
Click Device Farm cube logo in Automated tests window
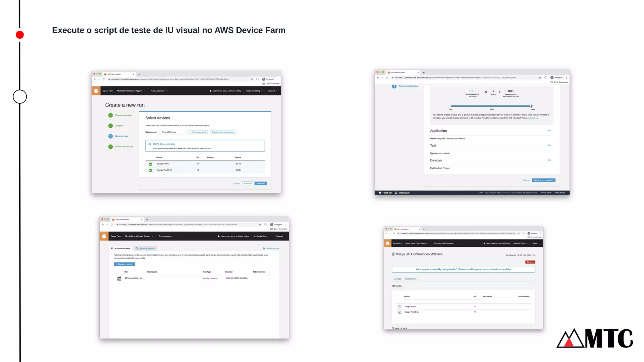[104, 236]
